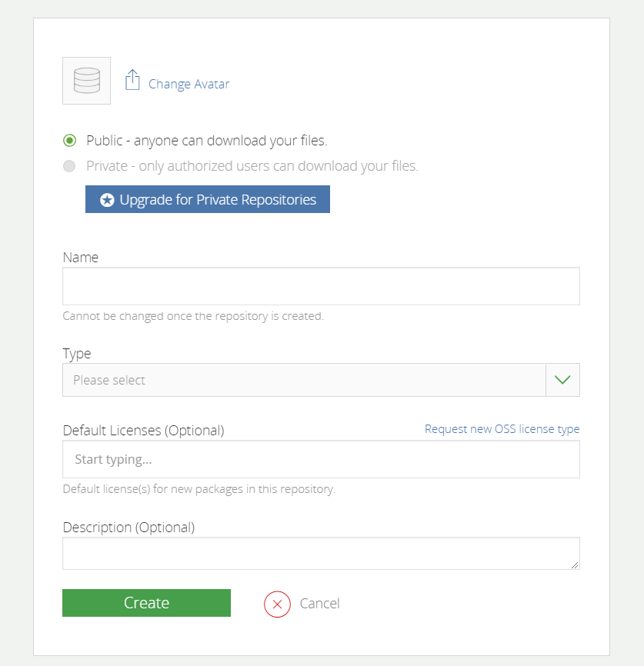Focus the repository Name text field

(x=321, y=286)
